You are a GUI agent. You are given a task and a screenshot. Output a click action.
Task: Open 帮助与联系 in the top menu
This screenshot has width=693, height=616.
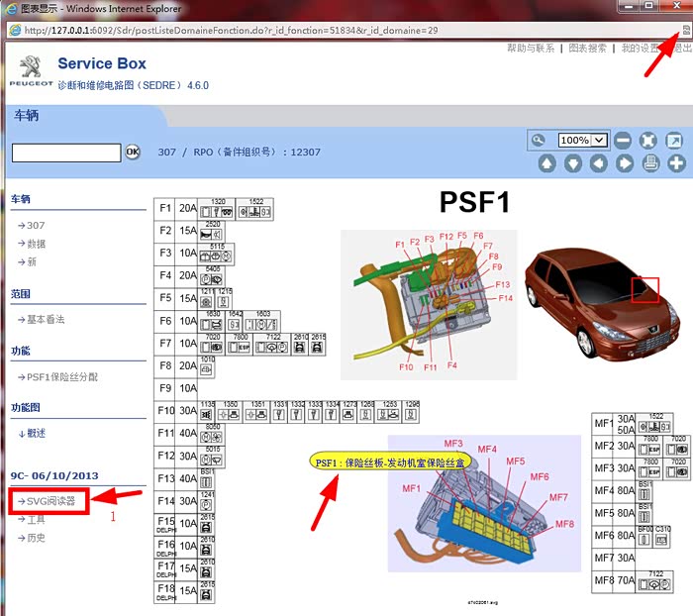(x=530, y=49)
